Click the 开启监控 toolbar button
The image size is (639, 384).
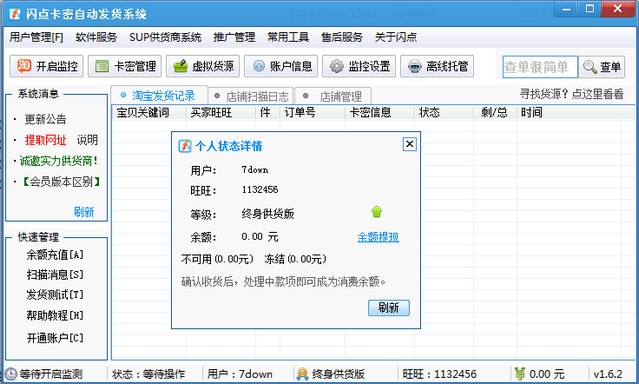point(46,66)
